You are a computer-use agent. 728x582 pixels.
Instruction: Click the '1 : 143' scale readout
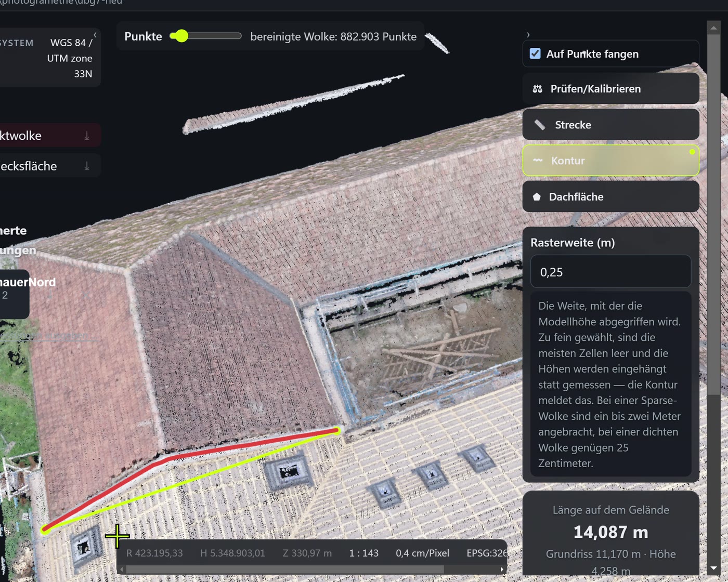(364, 553)
